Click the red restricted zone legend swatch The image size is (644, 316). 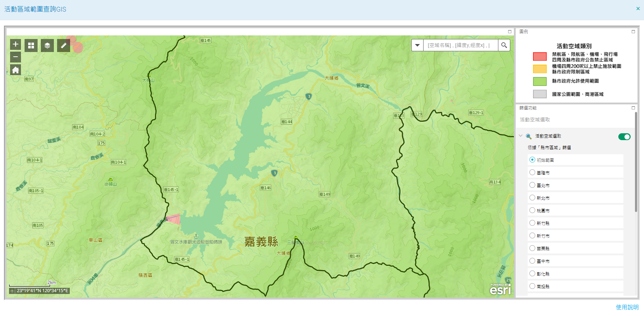point(540,57)
